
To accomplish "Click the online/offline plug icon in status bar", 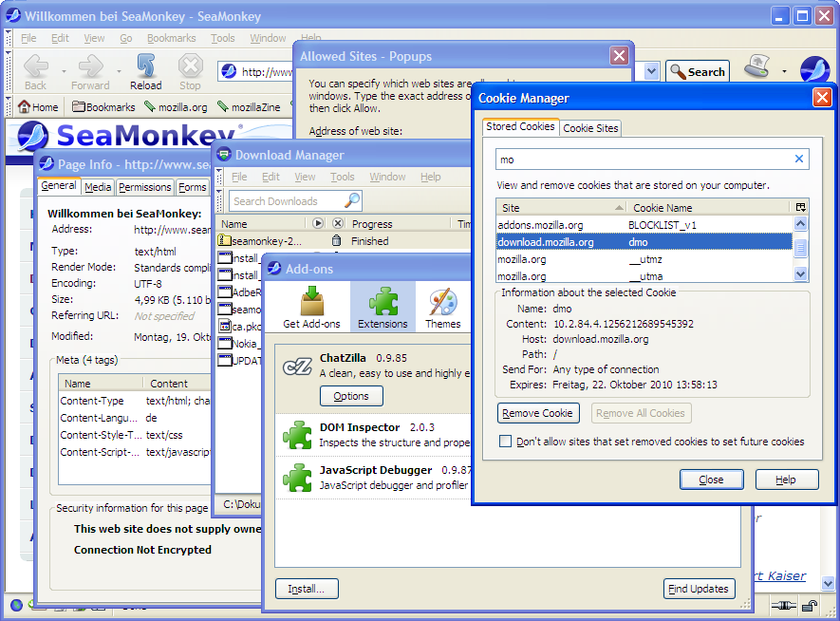I will 782,605.
